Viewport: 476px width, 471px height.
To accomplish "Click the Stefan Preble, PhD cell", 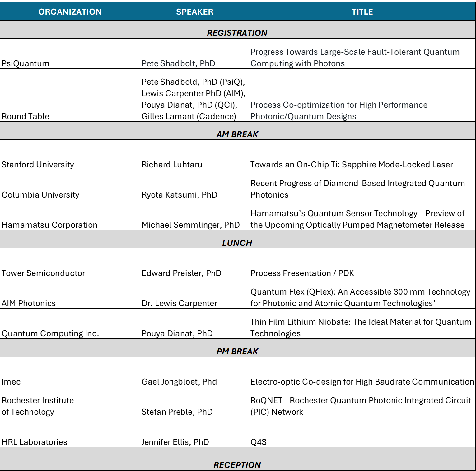I will pyautogui.click(x=194, y=402).
